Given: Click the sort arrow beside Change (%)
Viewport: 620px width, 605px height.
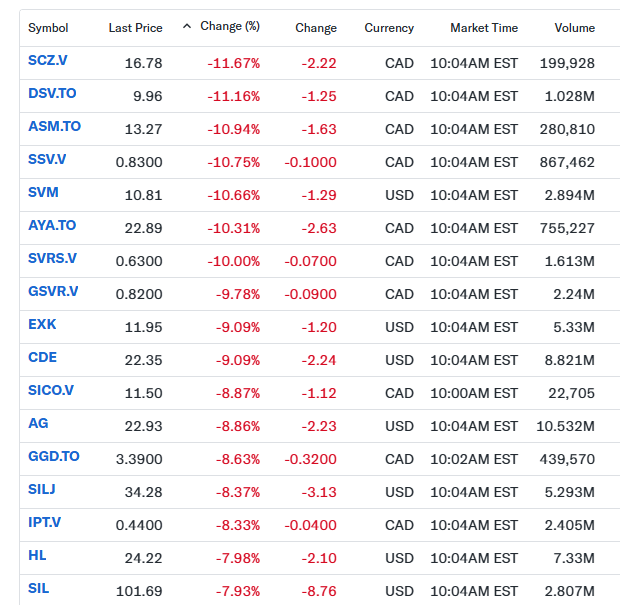Looking at the screenshot, I should pos(187,27).
